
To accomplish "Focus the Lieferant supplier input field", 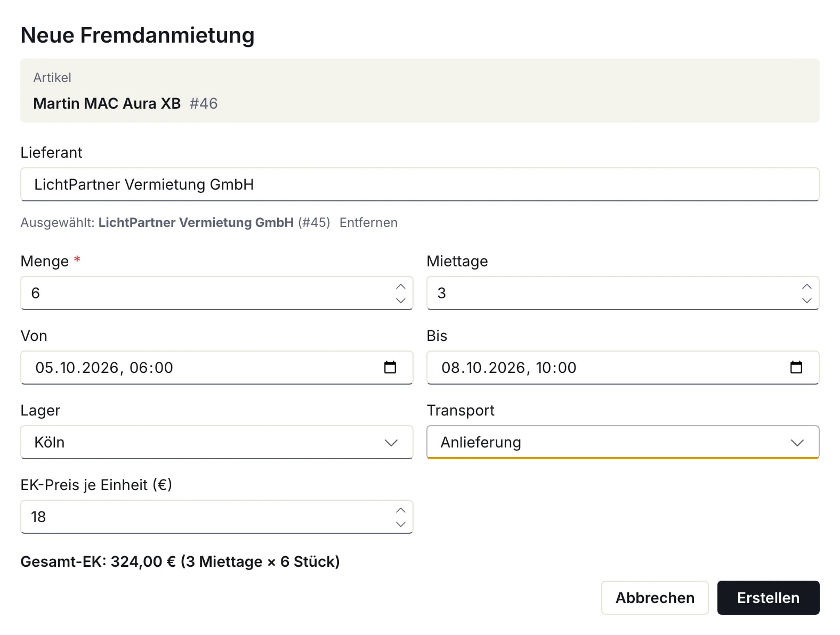I will click(x=420, y=184).
